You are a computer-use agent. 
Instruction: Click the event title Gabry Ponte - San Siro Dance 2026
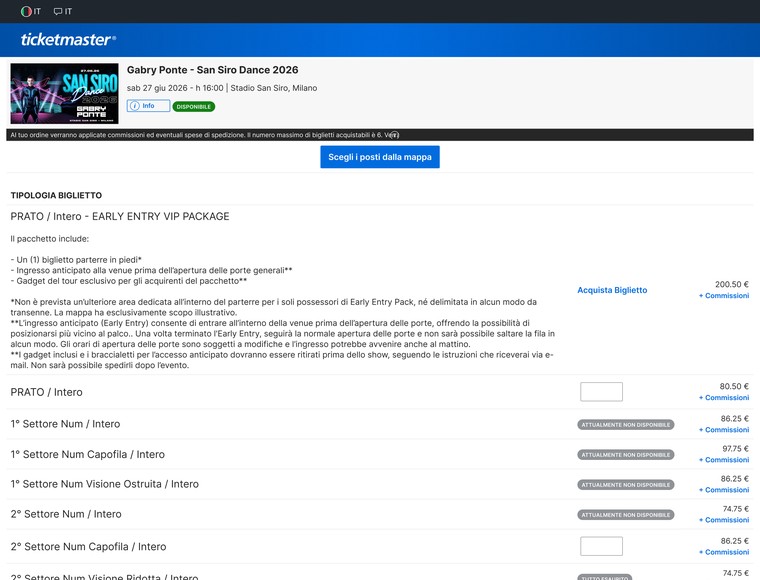(x=213, y=70)
